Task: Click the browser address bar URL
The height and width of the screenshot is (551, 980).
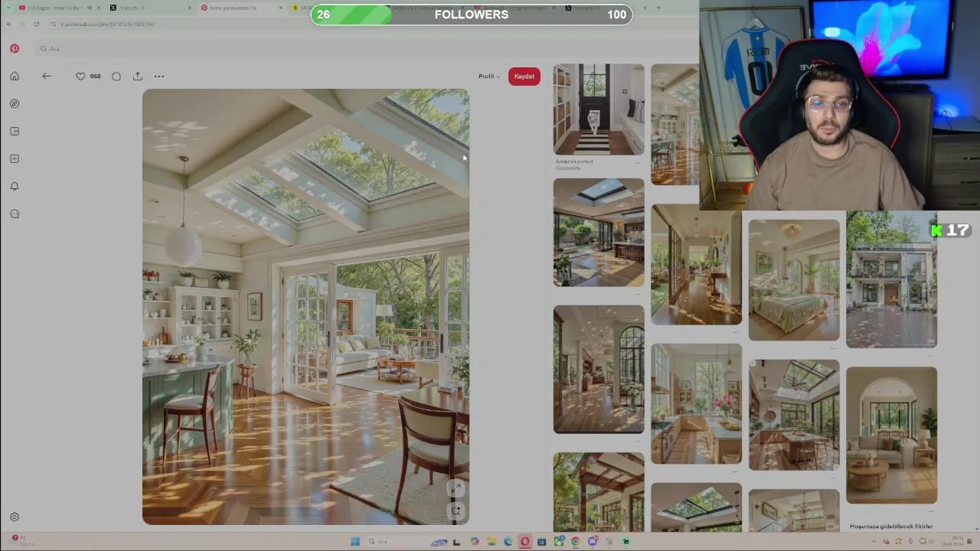Action: pos(107,24)
